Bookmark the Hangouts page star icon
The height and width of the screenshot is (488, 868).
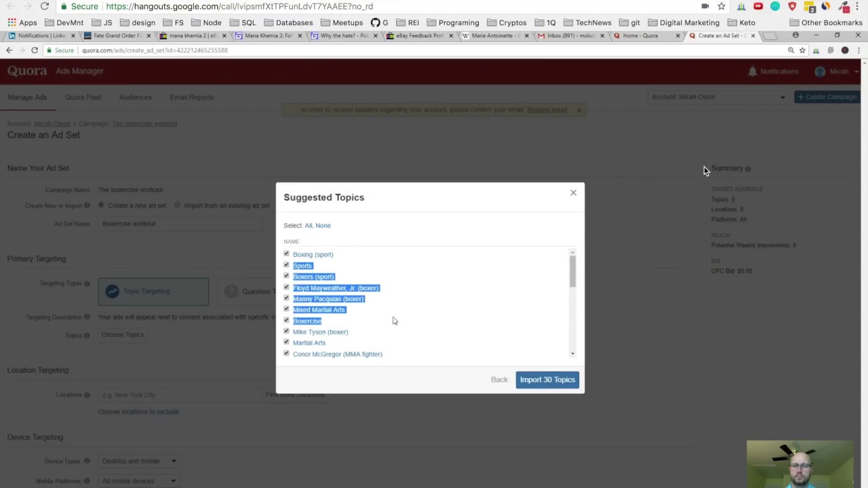[x=722, y=6]
